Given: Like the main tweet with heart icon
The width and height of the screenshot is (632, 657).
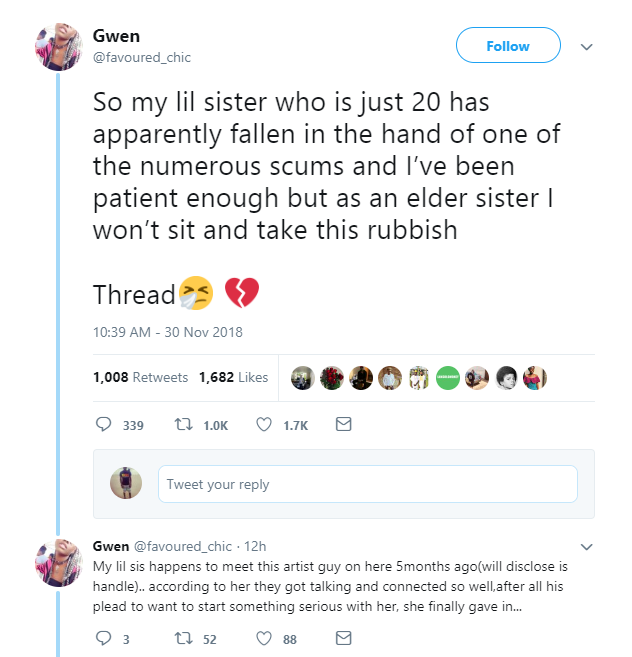Looking at the screenshot, I should (x=265, y=425).
